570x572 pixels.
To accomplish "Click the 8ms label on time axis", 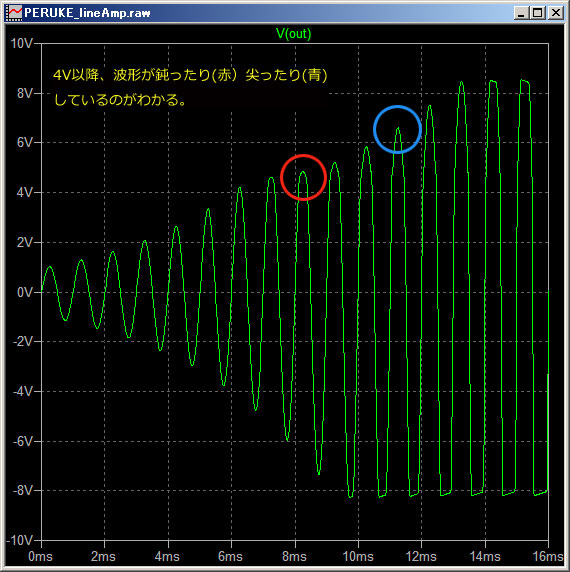I will [294, 557].
